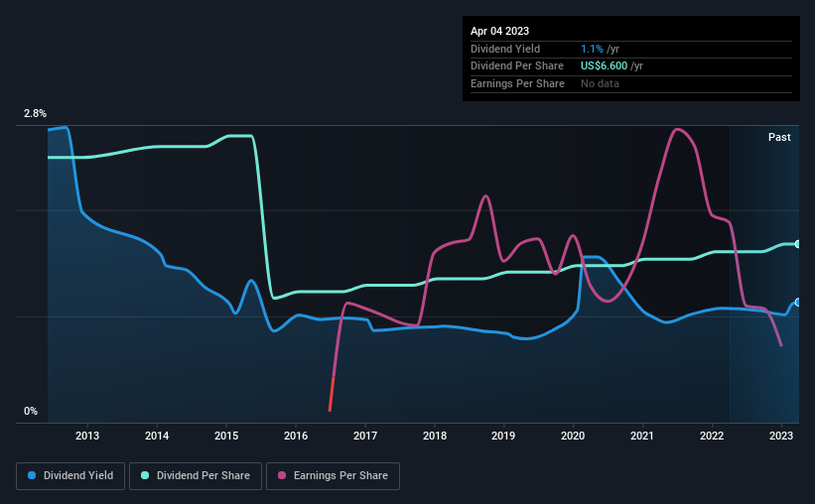Toggle the Dividend Per Share legend button
Screen dimensions: 815x504
coord(196,476)
